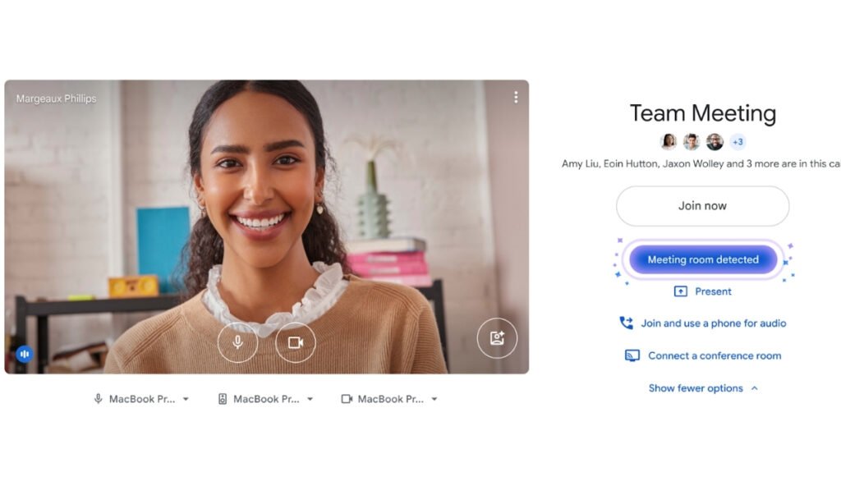The height and width of the screenshot is (504, 841).
Task: Open visual effects and backgrounds
Action: point(497,337)
